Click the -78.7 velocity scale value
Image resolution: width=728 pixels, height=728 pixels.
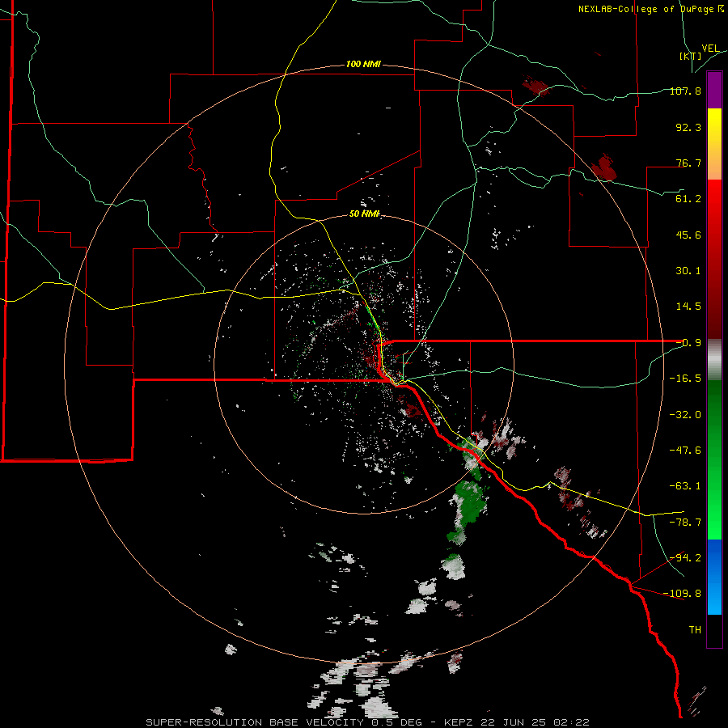pos(685,523)
